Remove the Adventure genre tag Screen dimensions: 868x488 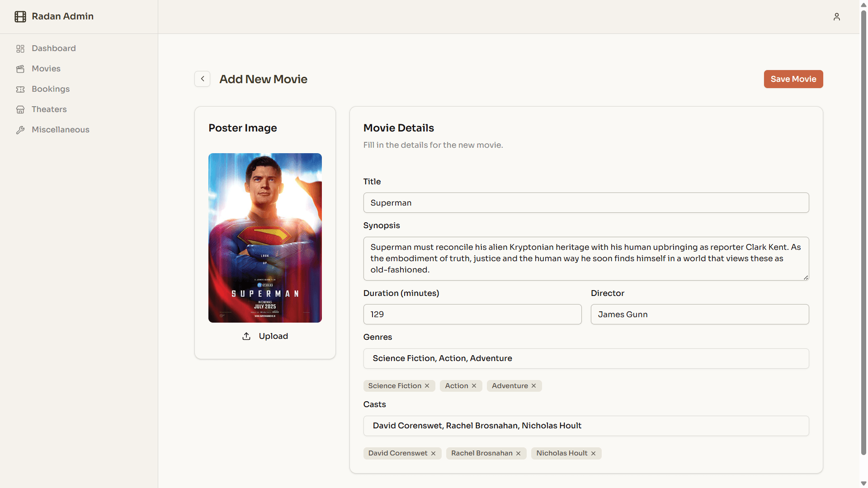coord(533,386)
